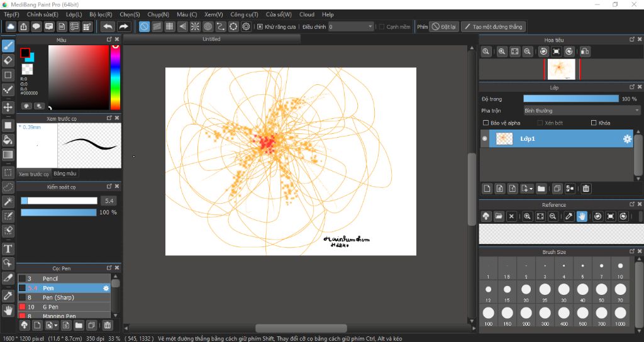Open Help menu

[x=328, y=14]
